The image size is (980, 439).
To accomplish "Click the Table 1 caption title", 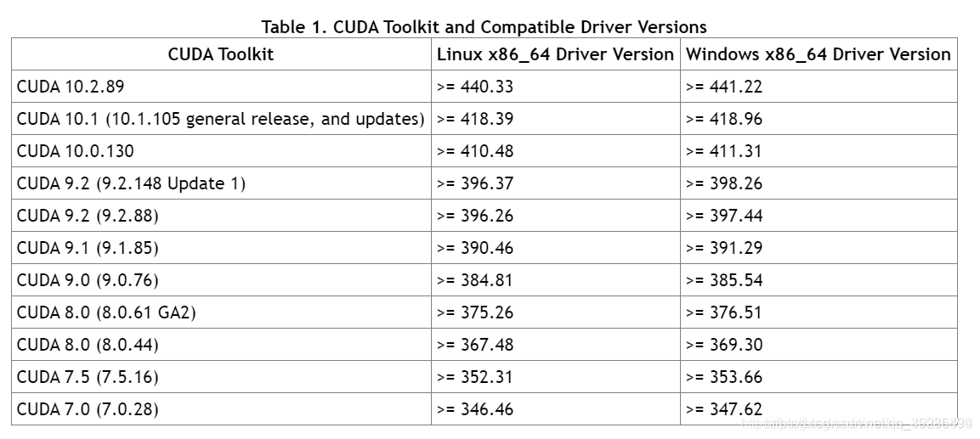I will 484,27.
